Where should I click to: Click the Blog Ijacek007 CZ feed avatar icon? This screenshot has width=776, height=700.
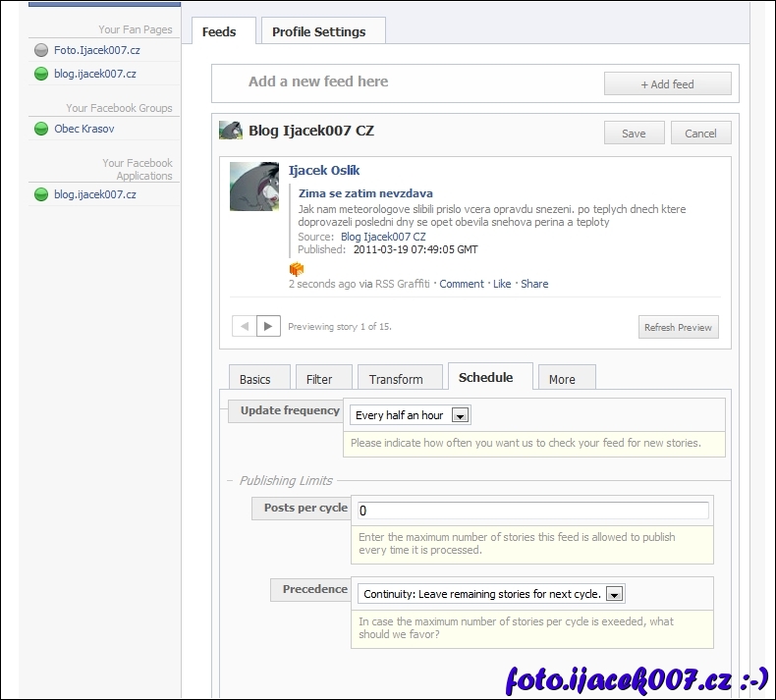pyautogui.click(x=231, y=131)
